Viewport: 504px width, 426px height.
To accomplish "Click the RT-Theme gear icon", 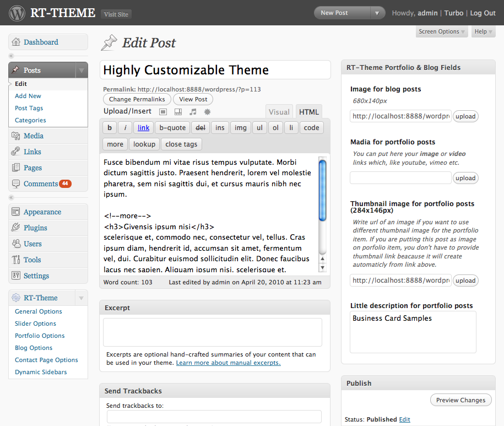I will tap(16, 298).
